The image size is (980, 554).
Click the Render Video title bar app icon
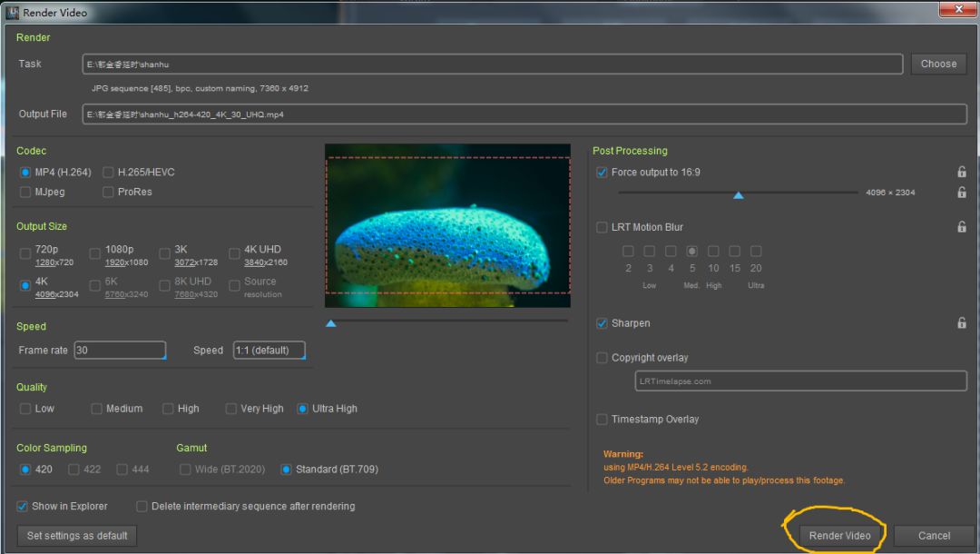point(12,12)
